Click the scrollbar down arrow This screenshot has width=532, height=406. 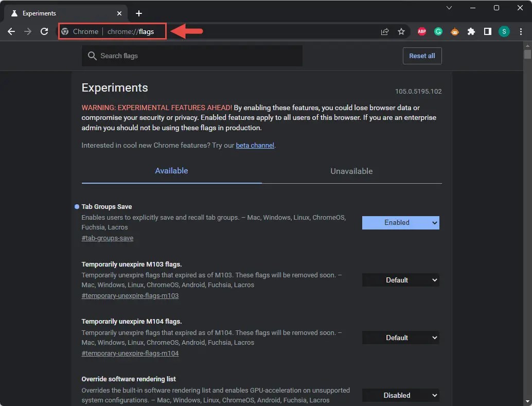527,402
